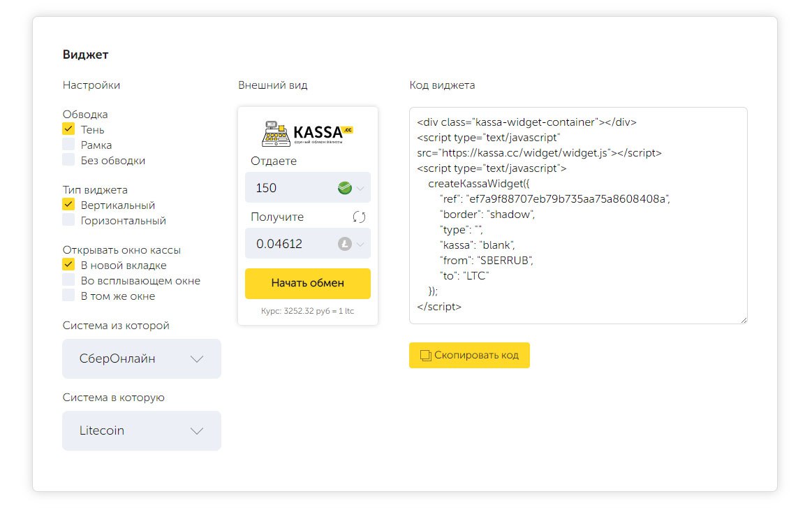Check the Рамка border option
812x508 pixels.
(68, 144)
